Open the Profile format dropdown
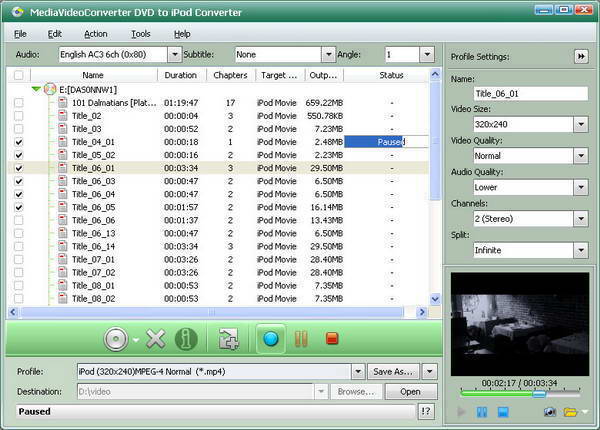This screenshot has width=600, height=430. (358, 371)
